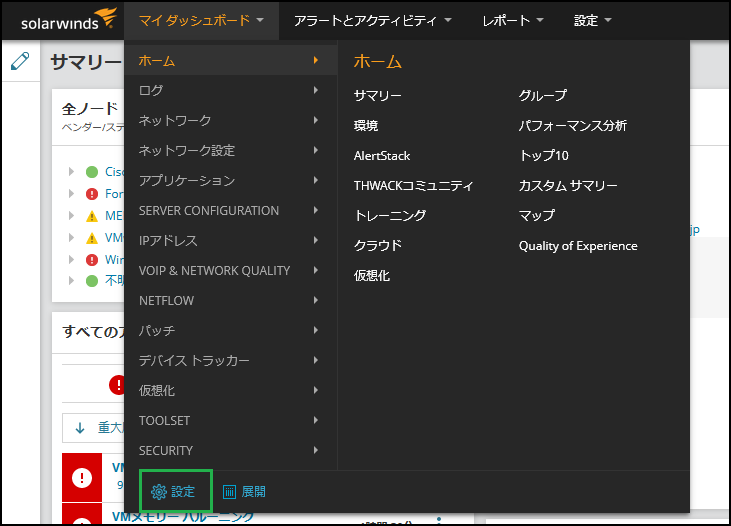Select ネットワーク設定 menu item
Viewport: 731px width, 526px height.
(231, 150)
